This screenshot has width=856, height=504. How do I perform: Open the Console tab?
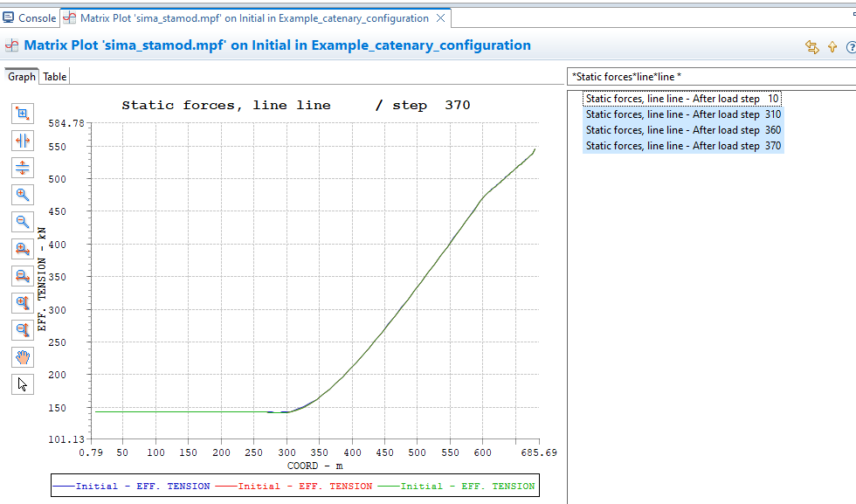(30, 17)
